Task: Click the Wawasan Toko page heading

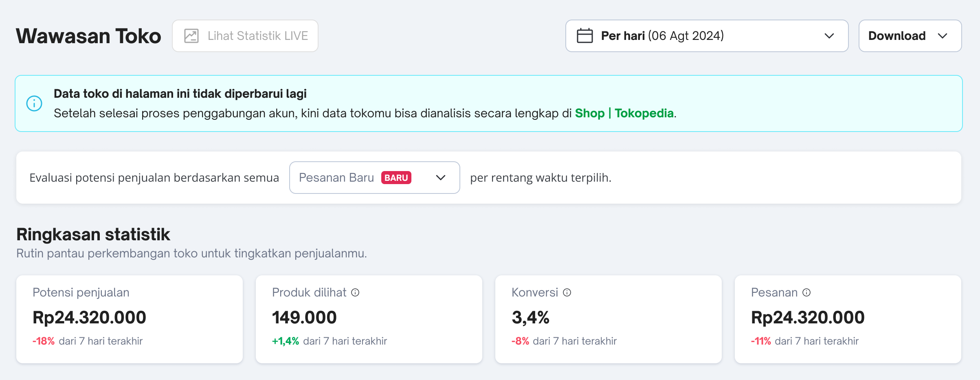Action: tap(88, 36)
